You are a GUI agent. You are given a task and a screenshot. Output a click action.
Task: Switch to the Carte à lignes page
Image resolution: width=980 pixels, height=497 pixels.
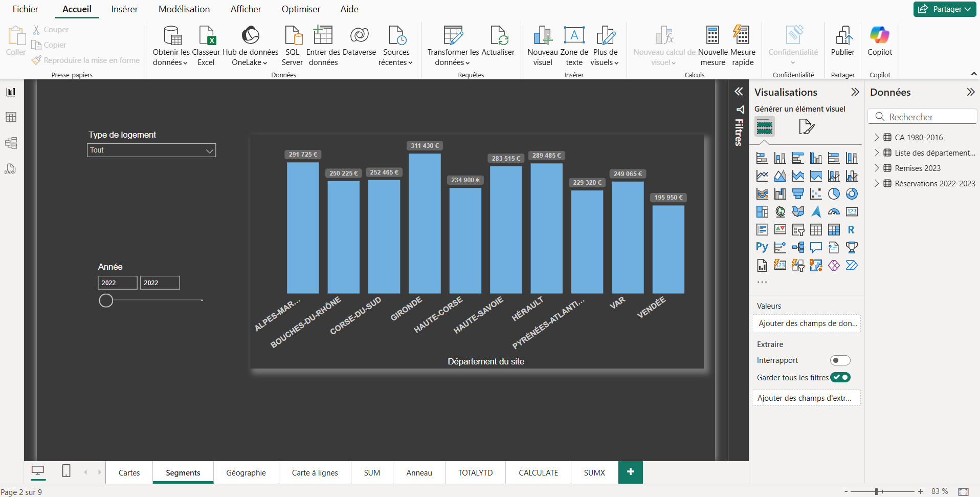click(315, 472)
